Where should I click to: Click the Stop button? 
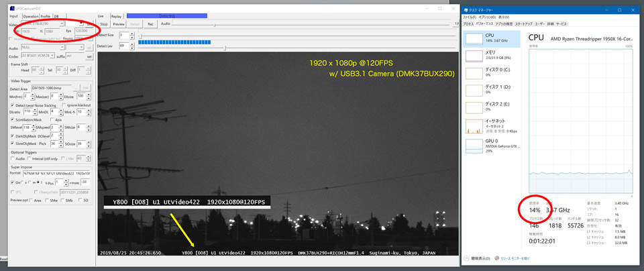coord(104,24)
